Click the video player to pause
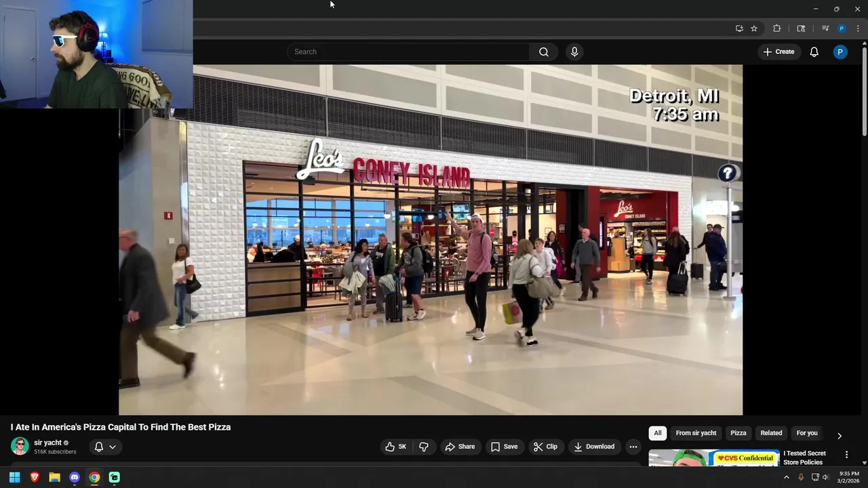Screen dimensions: 868x488 pos(431,240)
